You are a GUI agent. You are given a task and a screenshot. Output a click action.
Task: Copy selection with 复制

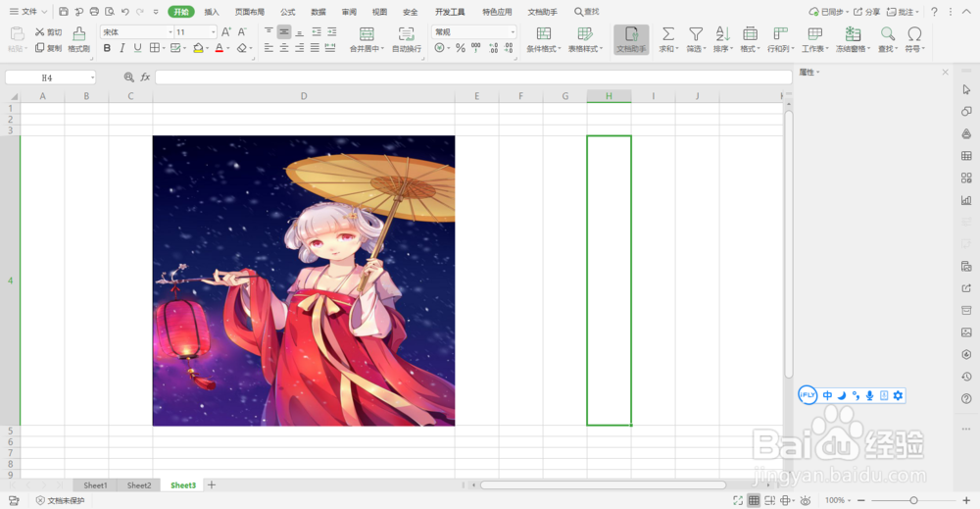[49, 48]
